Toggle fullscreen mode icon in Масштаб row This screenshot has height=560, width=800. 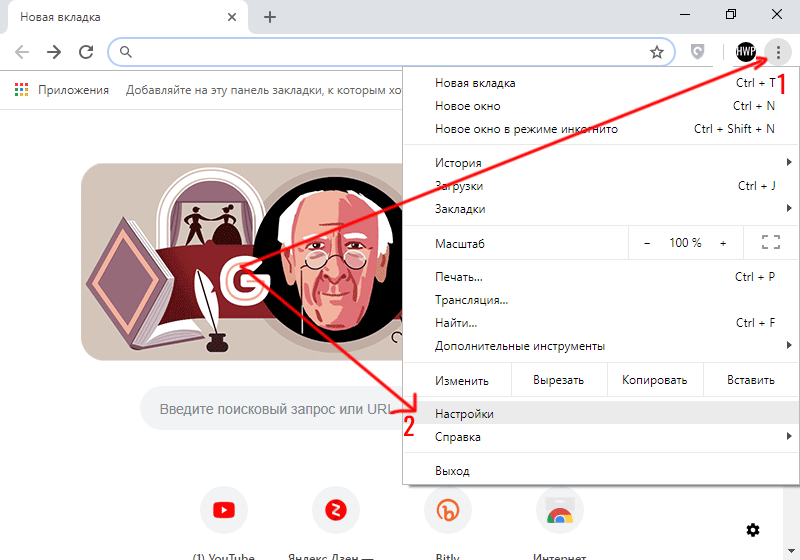coord(770,242)
